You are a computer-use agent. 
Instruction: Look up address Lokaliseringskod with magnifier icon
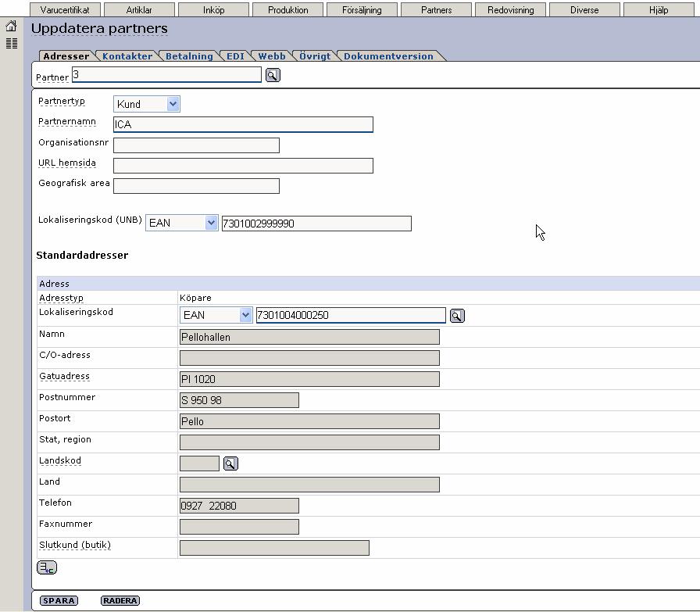[457, 316]
